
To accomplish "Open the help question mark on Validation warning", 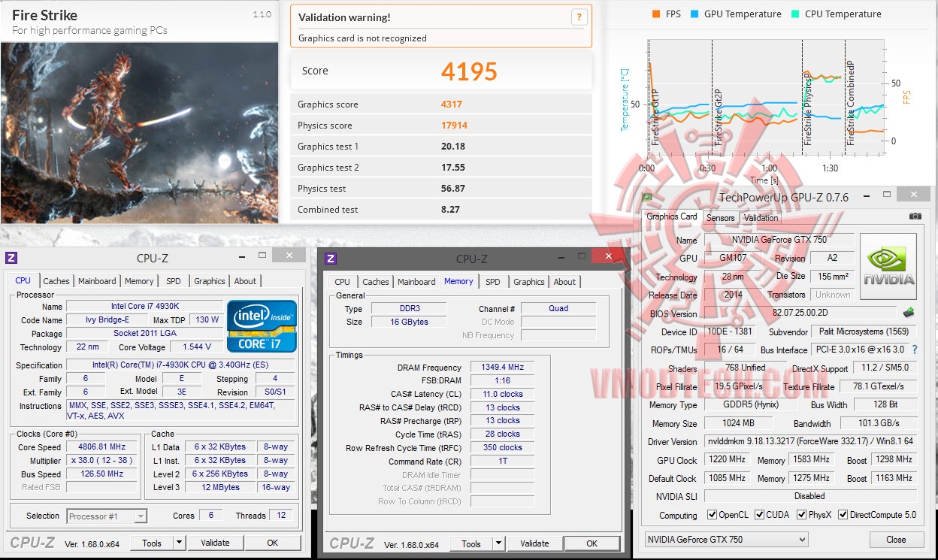I will pyautogui.click(x=579, y=17).
